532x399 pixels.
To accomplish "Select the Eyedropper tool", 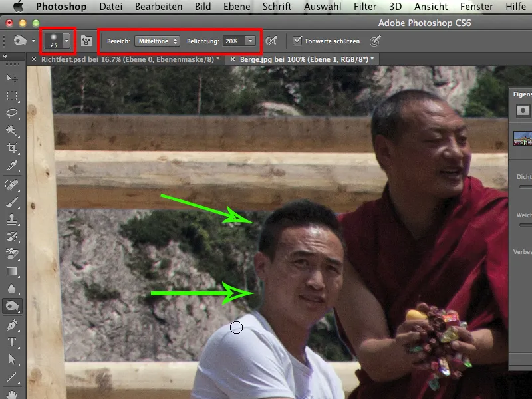I will pyautogui.click(x=12, y=166).
